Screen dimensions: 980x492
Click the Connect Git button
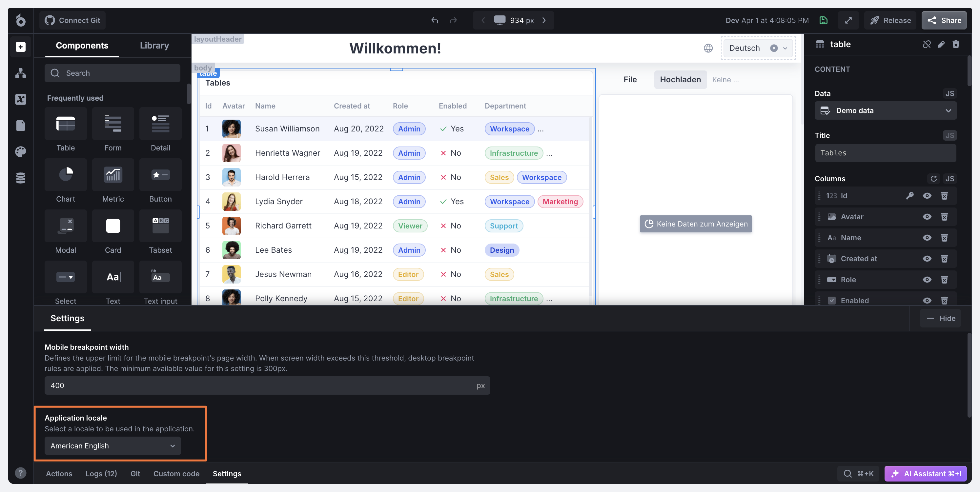(x=72, y=20)
